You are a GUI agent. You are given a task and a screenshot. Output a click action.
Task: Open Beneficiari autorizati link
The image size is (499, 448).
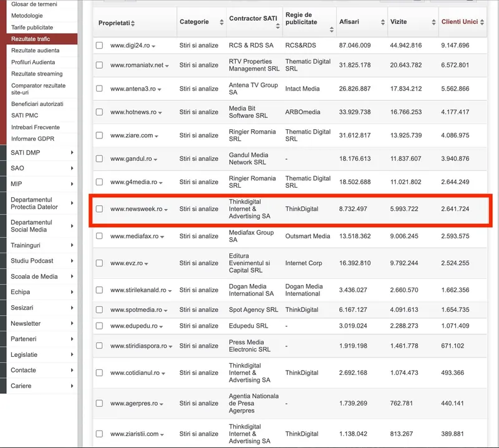[x=37, y=104]
